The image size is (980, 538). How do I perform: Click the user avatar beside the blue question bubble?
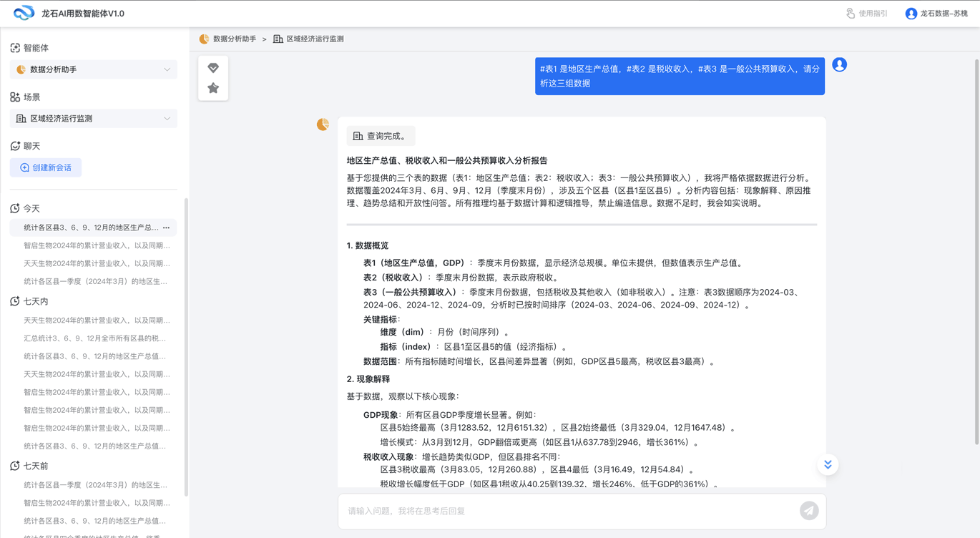[x=839, y=64]
